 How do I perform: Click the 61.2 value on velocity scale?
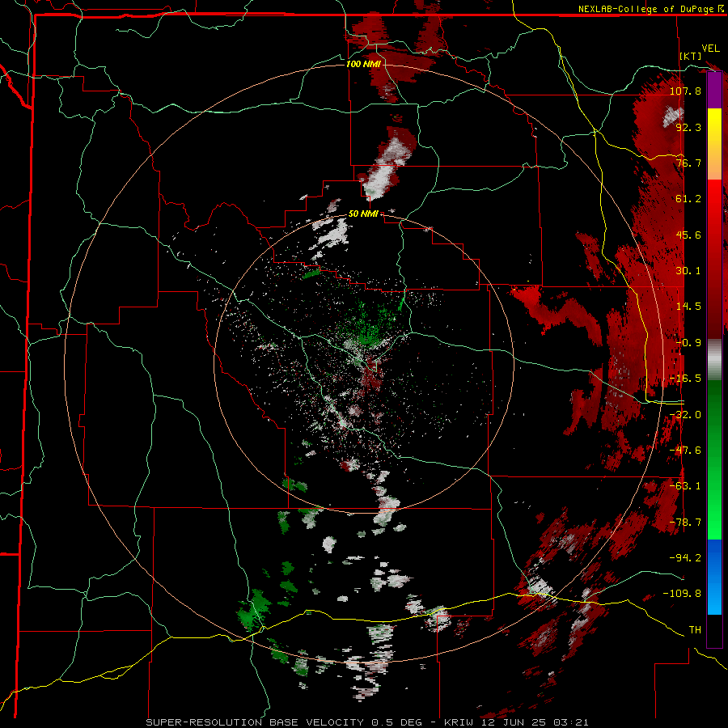tap(688, 199)
